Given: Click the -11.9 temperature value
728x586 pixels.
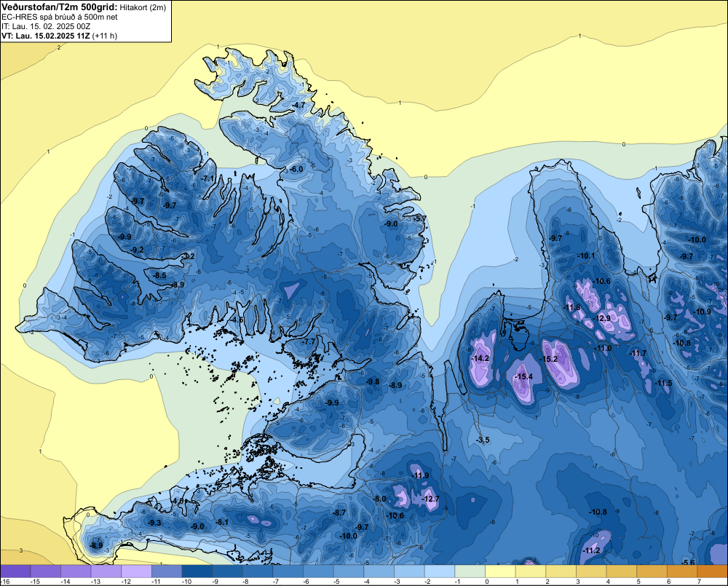Looking at the screenshot, I should coord(420,475).
